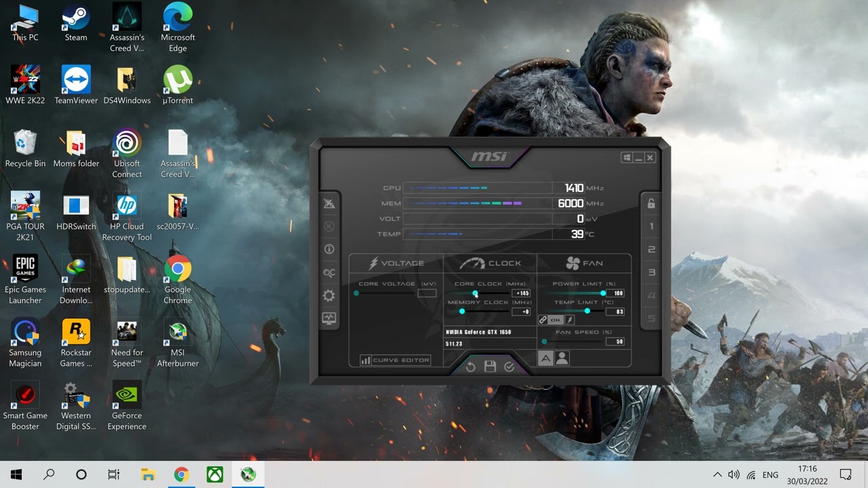868x488 pixels.
Task: Click the TEMP 39 °C readout
Action: coord(577,234)
